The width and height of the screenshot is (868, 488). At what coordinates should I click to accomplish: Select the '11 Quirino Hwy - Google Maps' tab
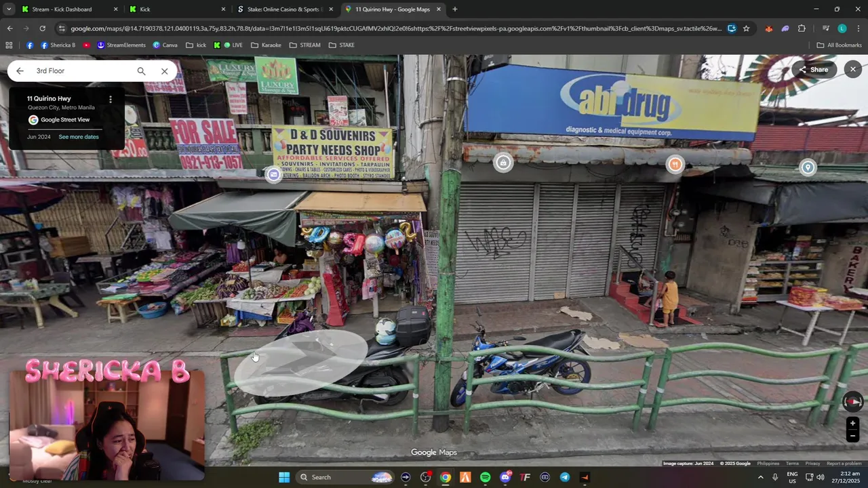[x=393, y=9]
